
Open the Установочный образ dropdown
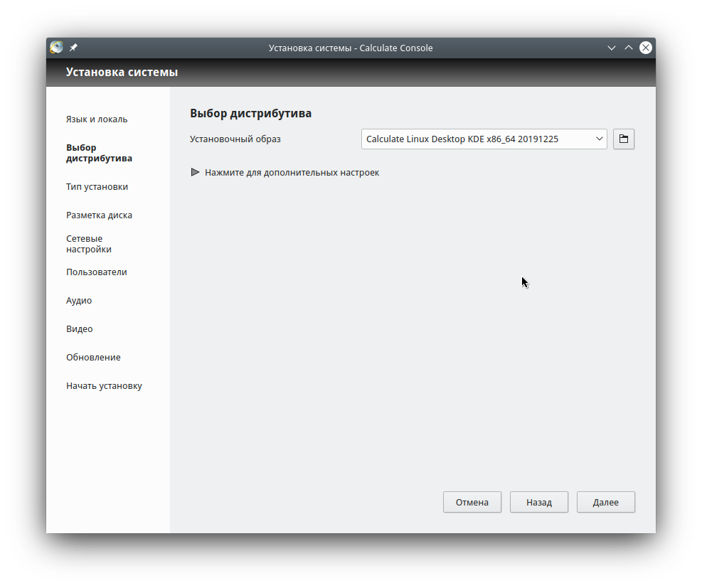click(x=484, y=139)
